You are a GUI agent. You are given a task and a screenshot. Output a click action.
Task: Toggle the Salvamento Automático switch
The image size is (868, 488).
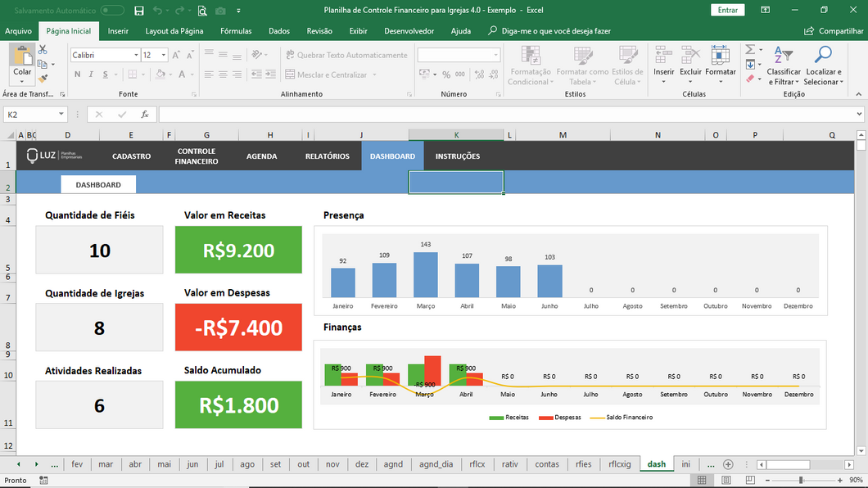112,11
